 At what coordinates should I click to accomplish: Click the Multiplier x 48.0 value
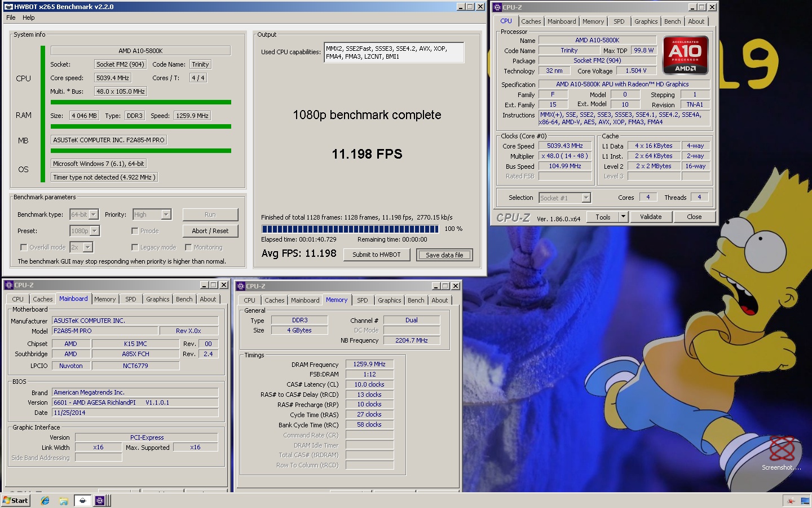pos(565,156)
